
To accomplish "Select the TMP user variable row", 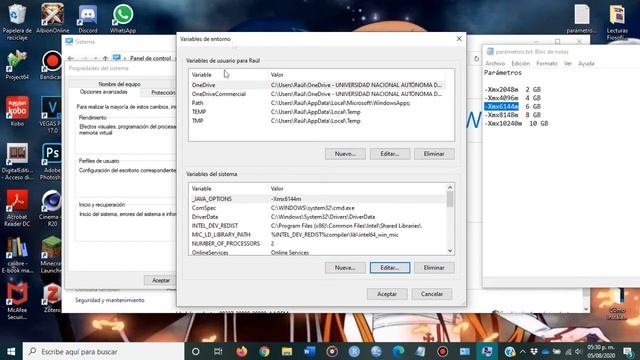I will coord(317,121).
